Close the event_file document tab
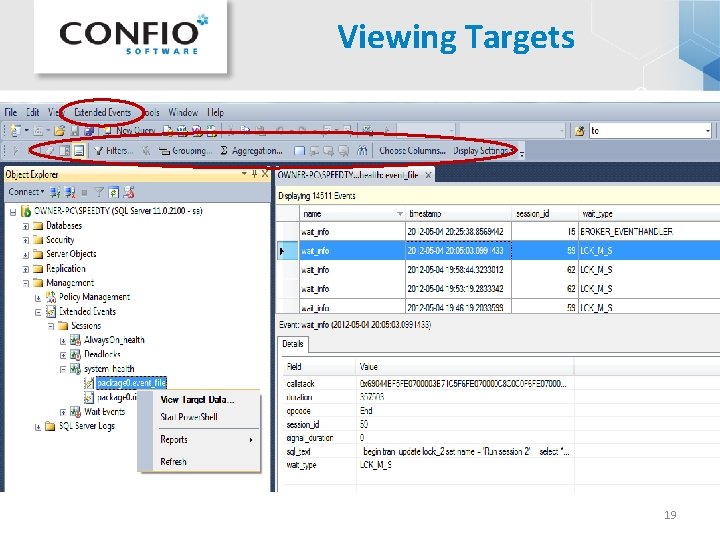This screenshot has height=540, width=720. pyautogui.click(x=428, y=175)
